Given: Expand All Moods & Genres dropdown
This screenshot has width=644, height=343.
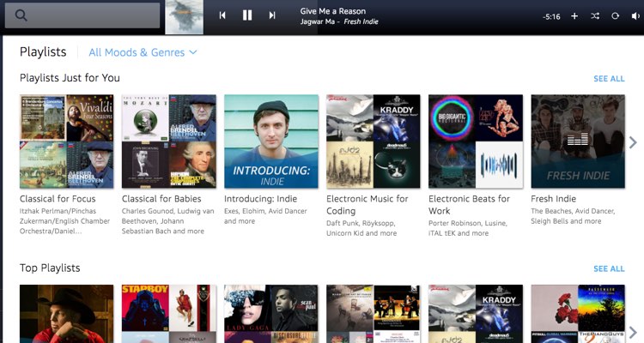Looking at the screenshot, I should point(143,52).
